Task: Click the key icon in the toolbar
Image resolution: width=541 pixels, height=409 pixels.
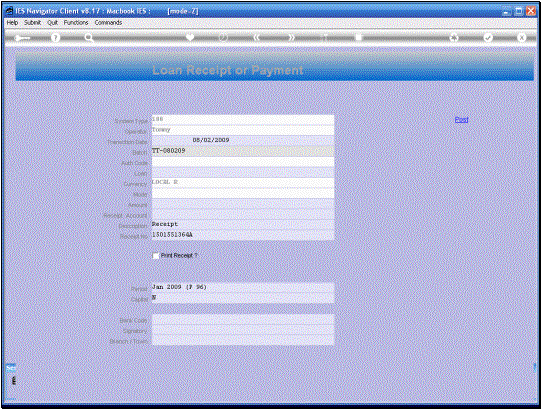Action: [x=22, y=38]
